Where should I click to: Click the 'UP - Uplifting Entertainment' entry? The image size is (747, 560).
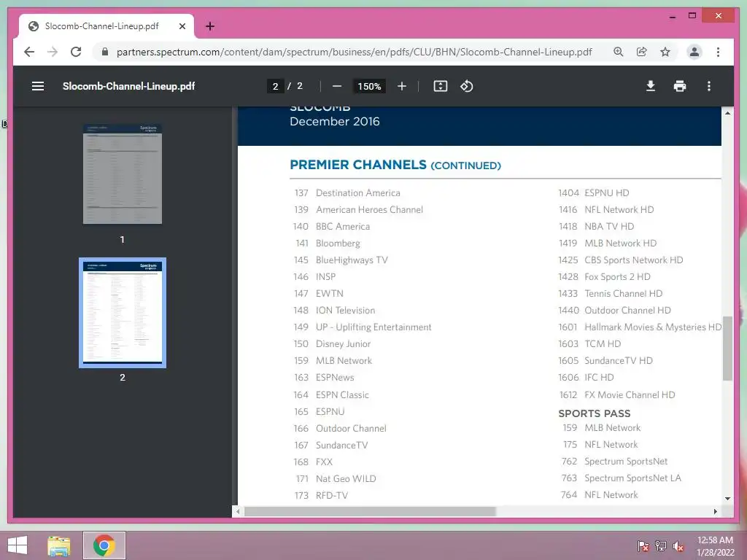click(x=373, y=327)
